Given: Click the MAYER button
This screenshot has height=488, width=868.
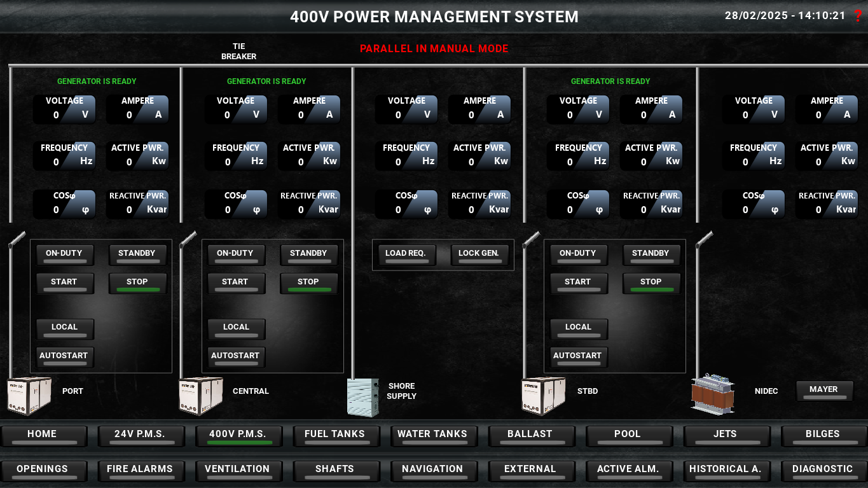Looking at the screenshot, I should point(824,391).
